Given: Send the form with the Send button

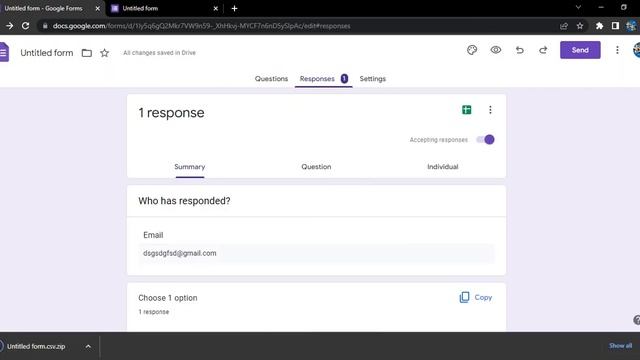Looking at the screenshot, I should point(580,50).
